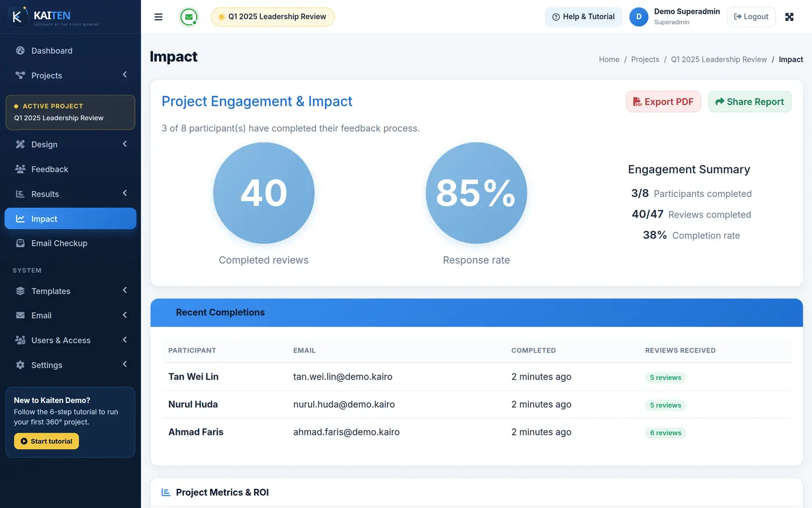The image size is (812, 508).
Task: Click the Users & Access group icon
Action: tap(20, 340)
